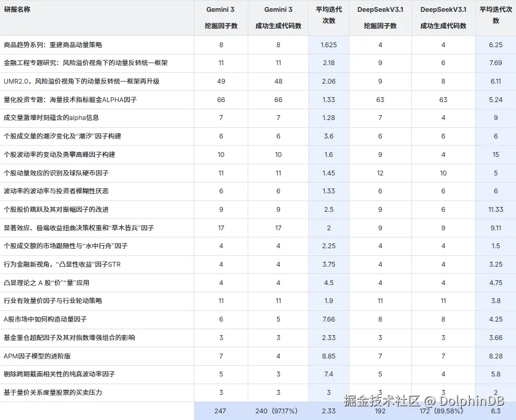The width and height of the screenshot is (516, 420).
Task: Click the Gemini 3 挖掘因子数 column header
Action: (x=221, y=18)
